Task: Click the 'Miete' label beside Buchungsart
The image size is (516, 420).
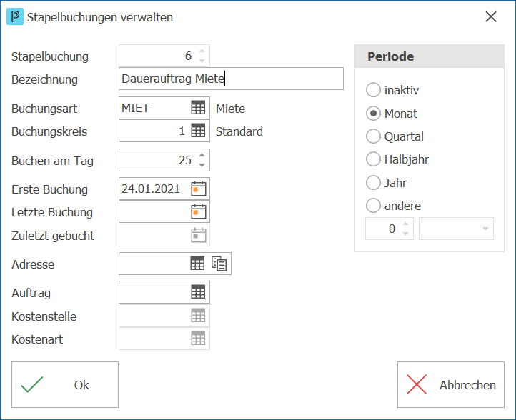Action: click(230, 109)
